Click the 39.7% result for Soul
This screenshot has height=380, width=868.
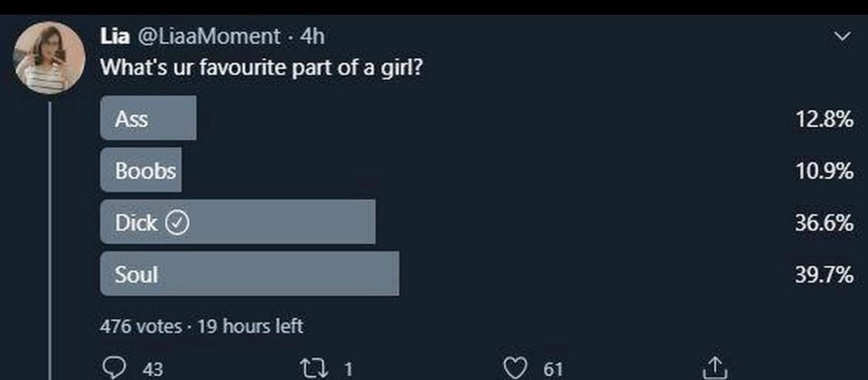click(824, 274)
